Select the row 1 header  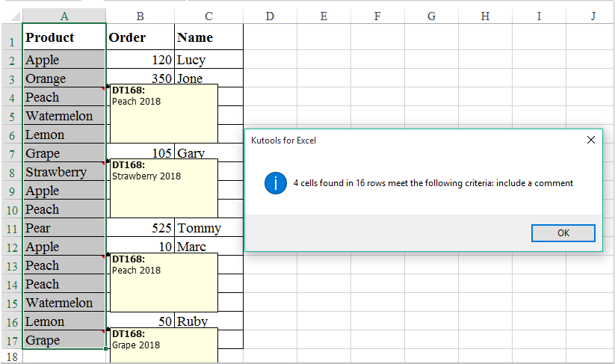pyautogui.click(x=11, y=38)
